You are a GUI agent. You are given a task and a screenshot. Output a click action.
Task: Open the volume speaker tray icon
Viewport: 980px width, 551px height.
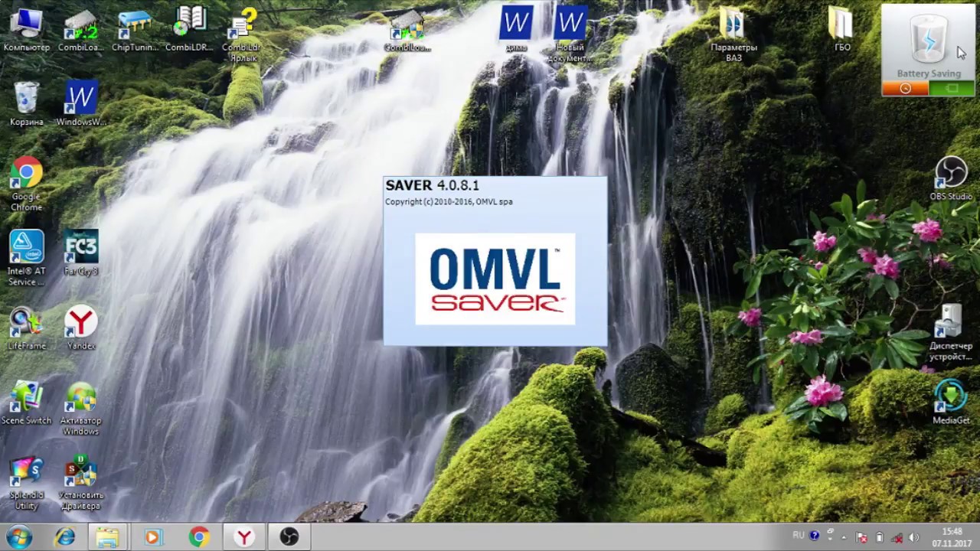pos(913,537)
